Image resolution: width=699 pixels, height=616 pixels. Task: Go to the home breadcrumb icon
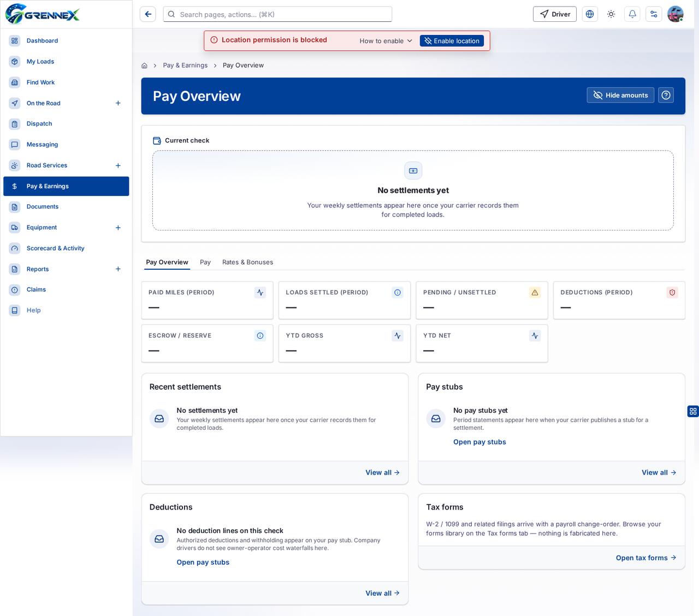[x=144, y=66]
